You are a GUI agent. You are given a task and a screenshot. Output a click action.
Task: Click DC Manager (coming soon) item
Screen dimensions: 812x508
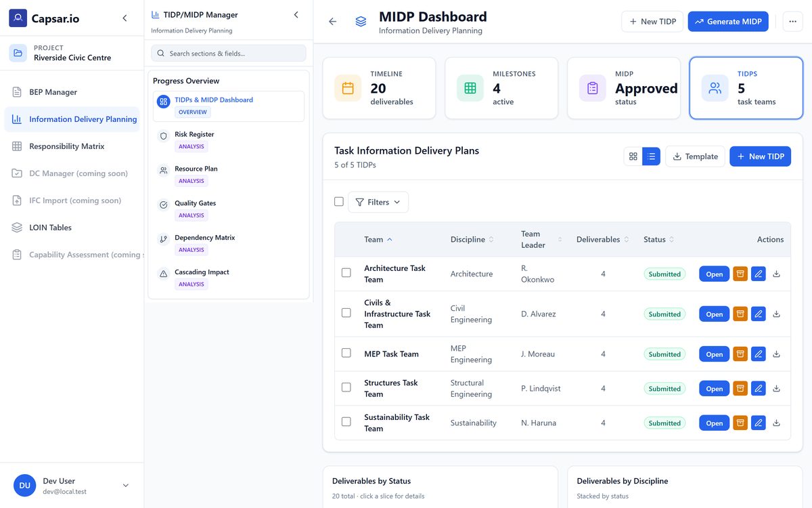pyautogui.click(x=72, y=173)
